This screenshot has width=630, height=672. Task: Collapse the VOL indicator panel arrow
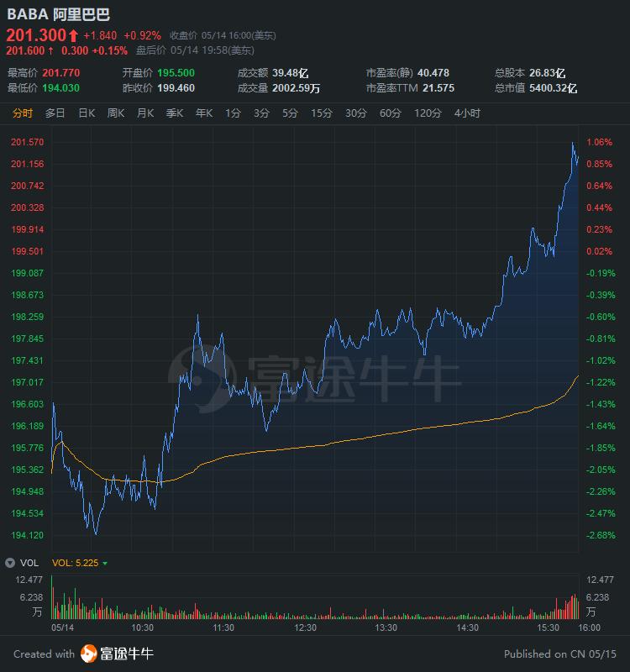[x=10, y=563]
